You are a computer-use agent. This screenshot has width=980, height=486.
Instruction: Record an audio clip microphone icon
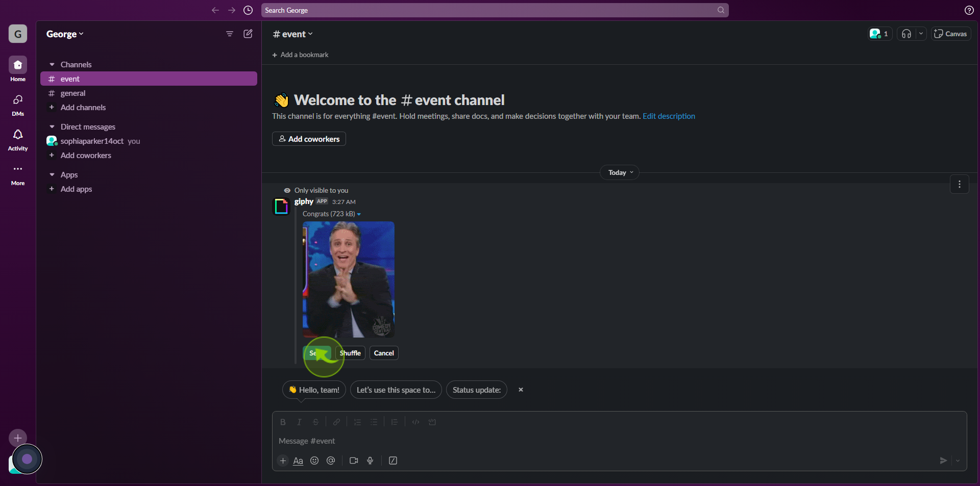tap(370, 461)
